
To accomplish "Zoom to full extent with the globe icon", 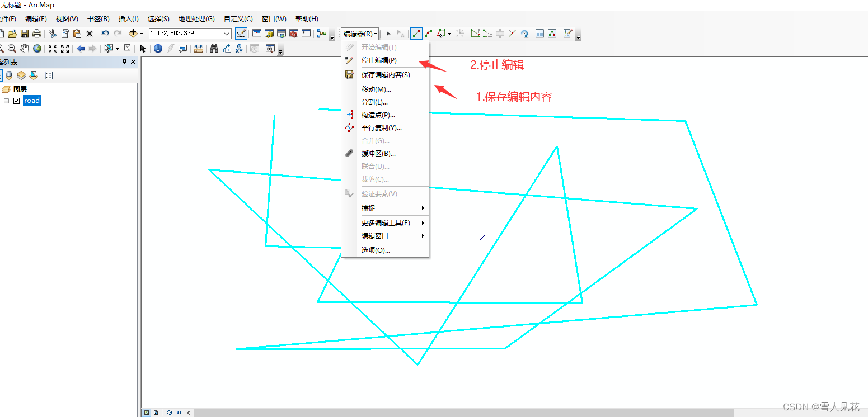I will (37, 49).
